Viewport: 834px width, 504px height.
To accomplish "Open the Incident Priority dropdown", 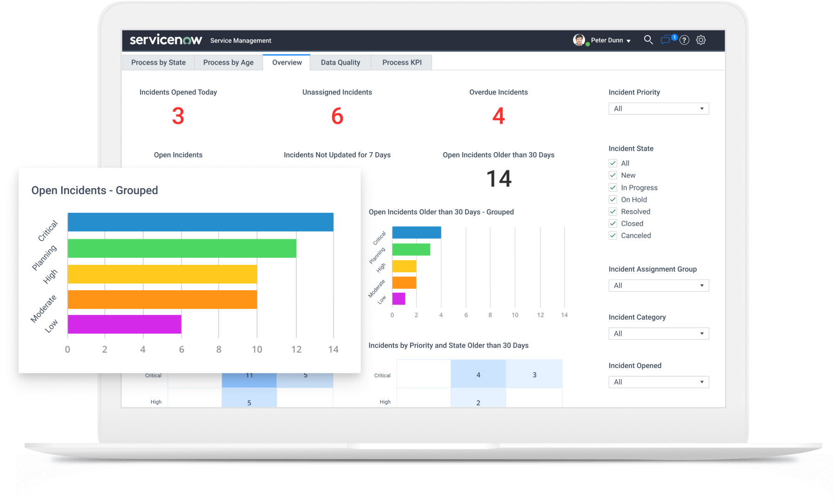I will click(658, 108).
